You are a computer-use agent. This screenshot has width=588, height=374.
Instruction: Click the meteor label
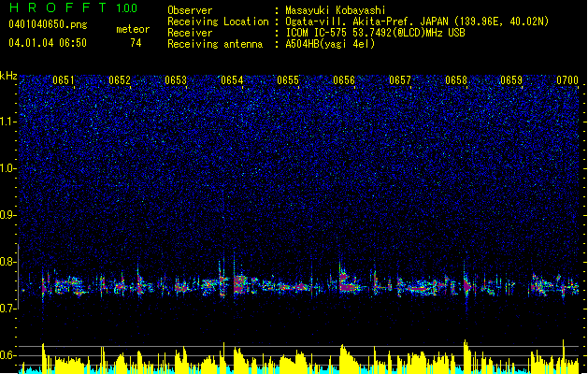coord(133,29)
